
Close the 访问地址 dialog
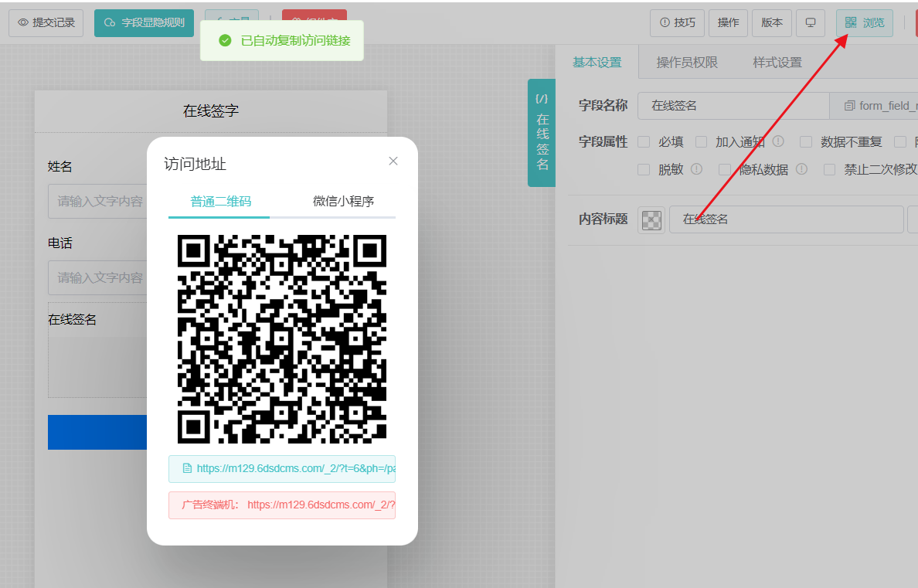[x=393, y=161]
